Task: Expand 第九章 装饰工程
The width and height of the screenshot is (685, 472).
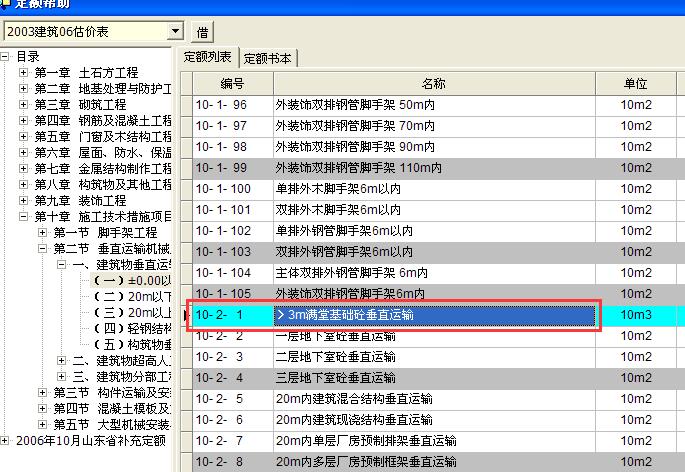Action: point(24,200)
